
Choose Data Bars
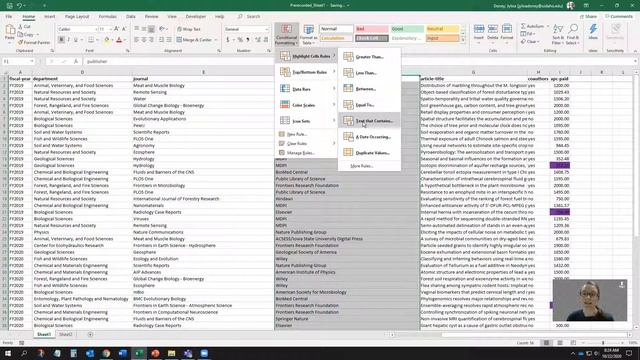[x=307, y=89]
